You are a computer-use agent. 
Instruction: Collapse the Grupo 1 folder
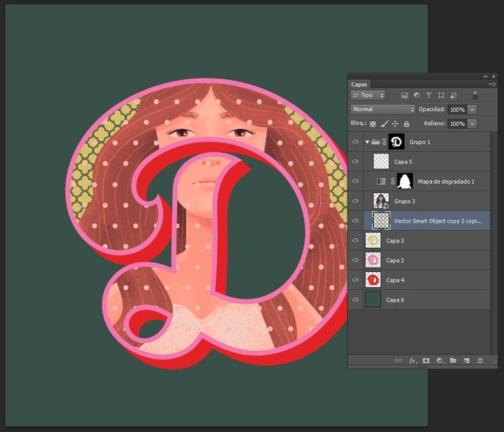pos(367,142)
